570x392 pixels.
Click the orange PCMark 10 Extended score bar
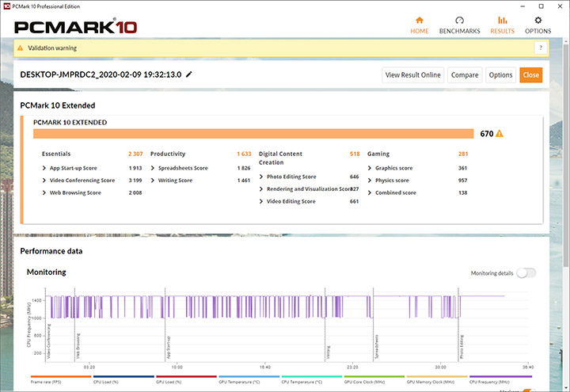[x=253, y=134]
